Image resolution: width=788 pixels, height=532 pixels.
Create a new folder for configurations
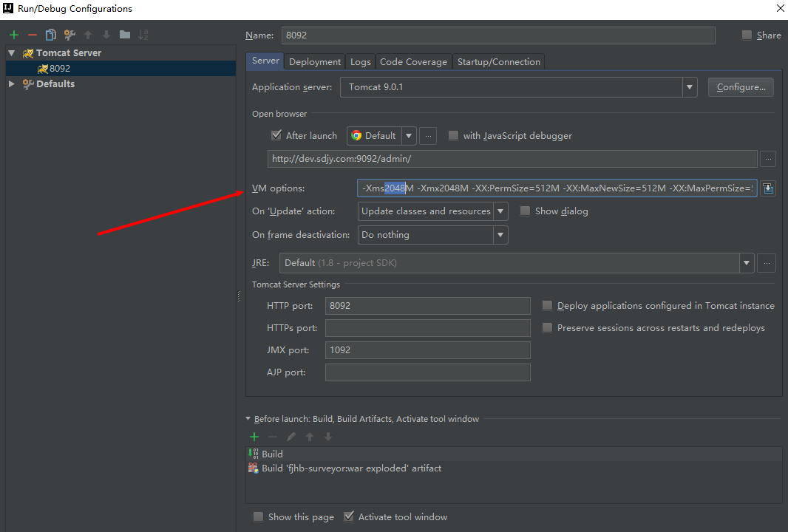pos(125,35)
